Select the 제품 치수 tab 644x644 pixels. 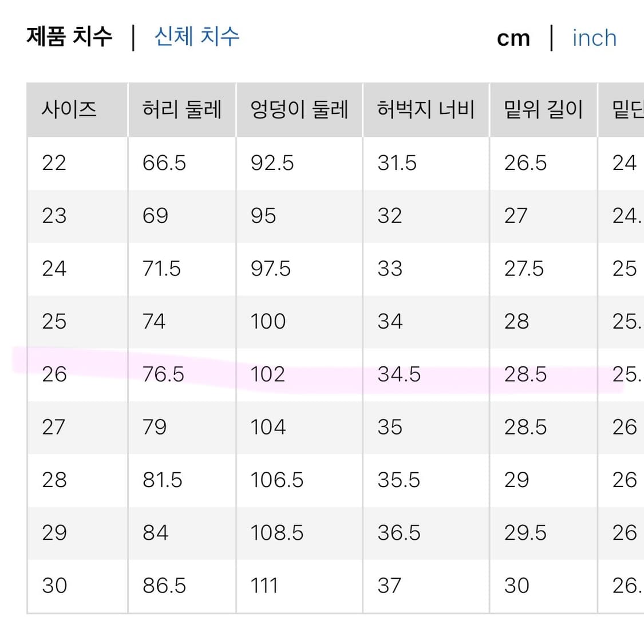[69, 37]
